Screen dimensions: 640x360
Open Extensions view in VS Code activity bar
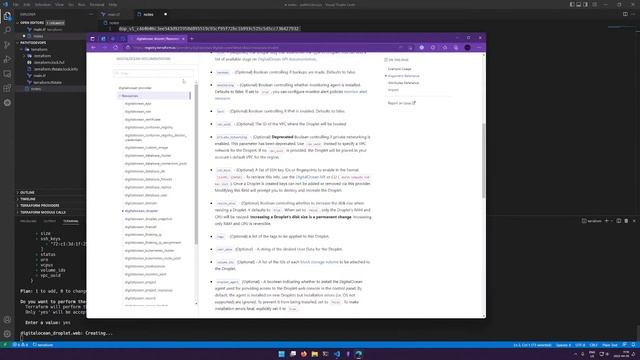click(x=7, y=88)
